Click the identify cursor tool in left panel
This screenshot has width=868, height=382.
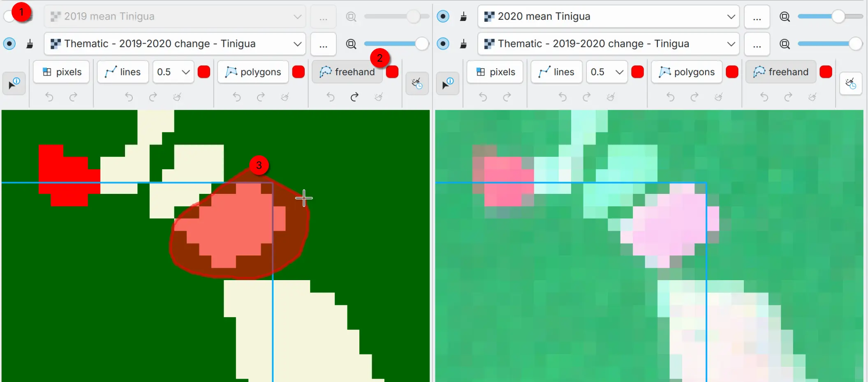click(x=14, y=83)
